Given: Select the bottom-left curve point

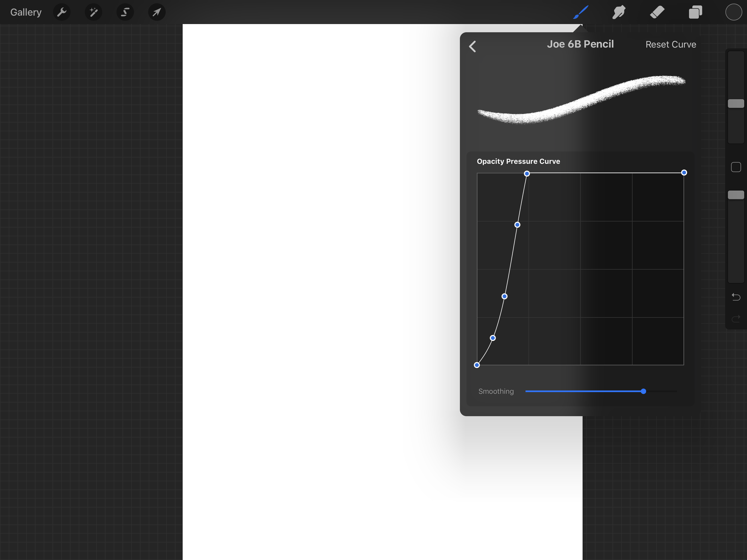Looking at the screenshot, I should point(477,365).
